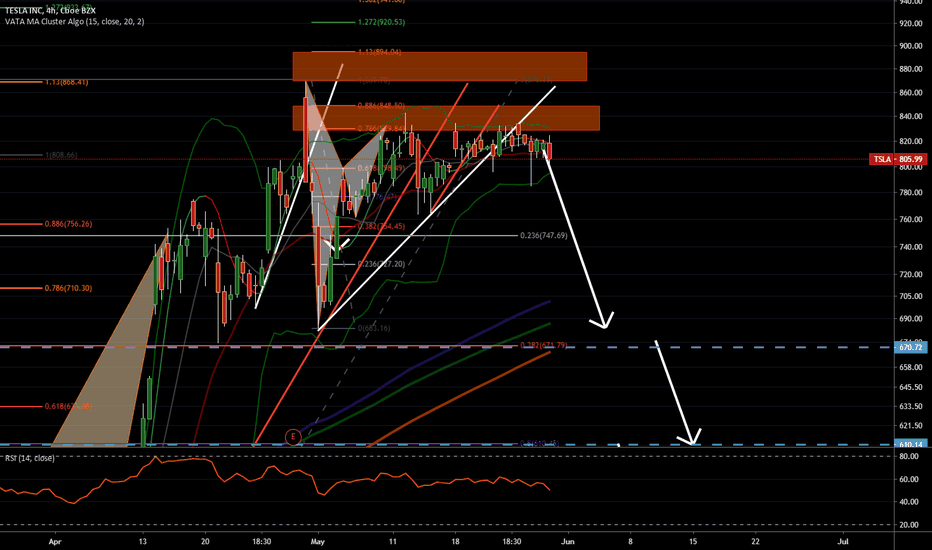Viewport: 932px width, 550px height.
Task: Click the Jul label on time axis
Action: coord(843,542)
